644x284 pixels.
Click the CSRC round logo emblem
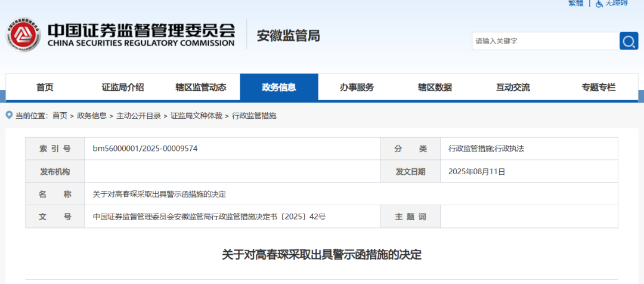23,35
